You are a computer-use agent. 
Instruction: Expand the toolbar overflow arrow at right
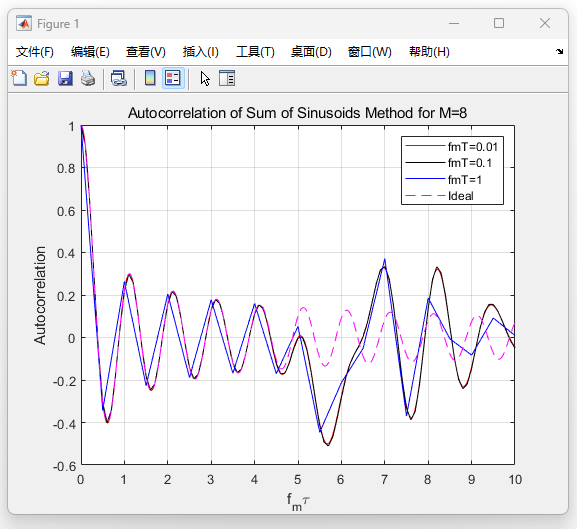(x=559, y=52)
